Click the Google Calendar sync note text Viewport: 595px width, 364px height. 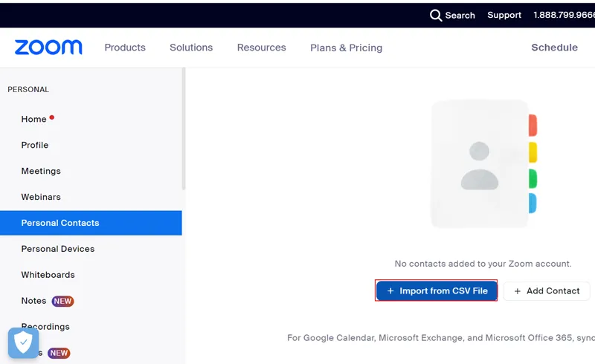coord(441,338)
